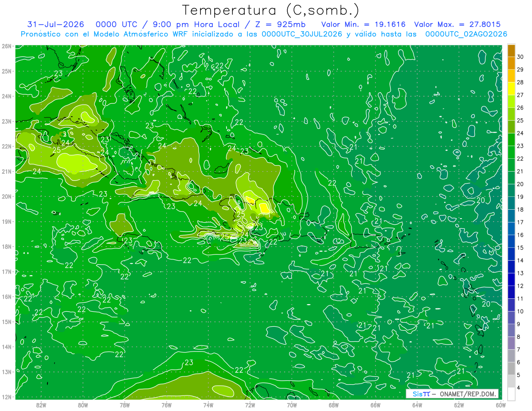Click the legend label "10"
Image resolution: width=532 pixels, height=411 pixels.
pos(520,311)
